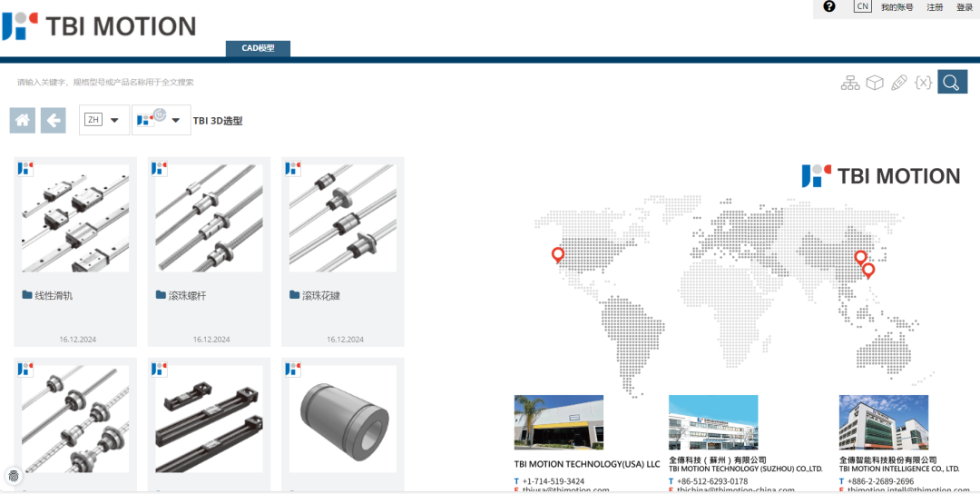The image size is (980, 494).
Task: Click the 滚珠螺杆 folder label
Action: click(187, 295)
